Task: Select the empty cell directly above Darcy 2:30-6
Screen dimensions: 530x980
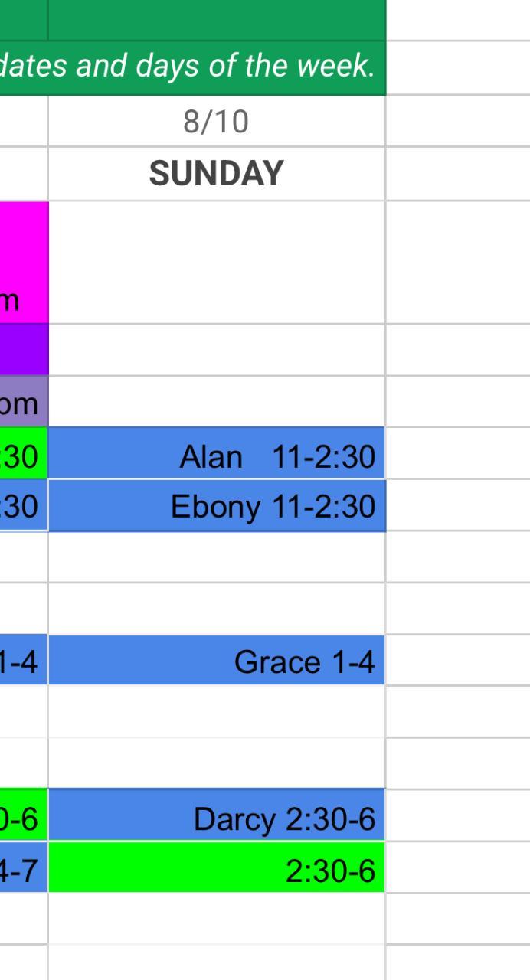Action: pyautogui.click(x=216, y=763)
